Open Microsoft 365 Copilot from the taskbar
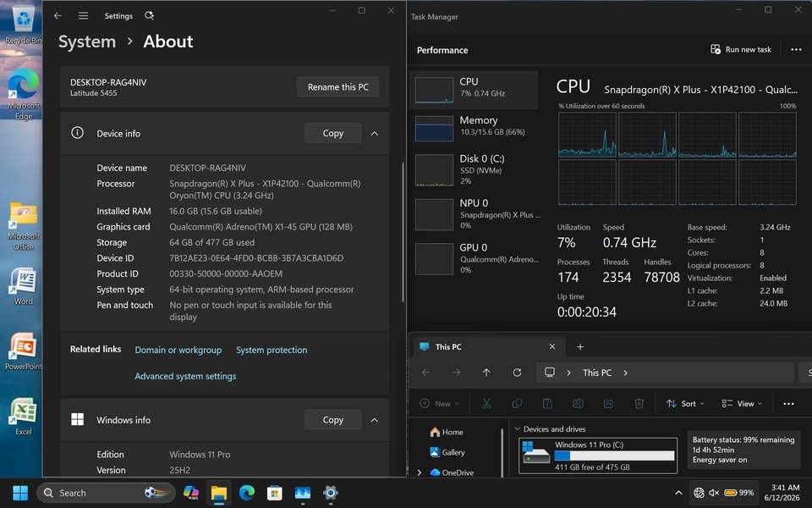812x508 pixels. (190, 493)
